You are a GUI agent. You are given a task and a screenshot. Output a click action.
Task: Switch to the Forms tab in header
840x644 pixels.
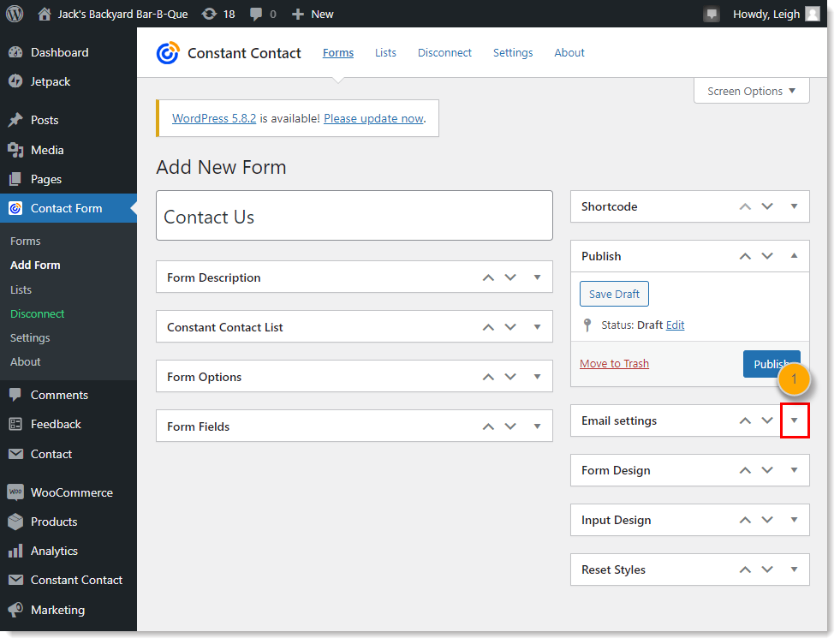click(338, 52)
